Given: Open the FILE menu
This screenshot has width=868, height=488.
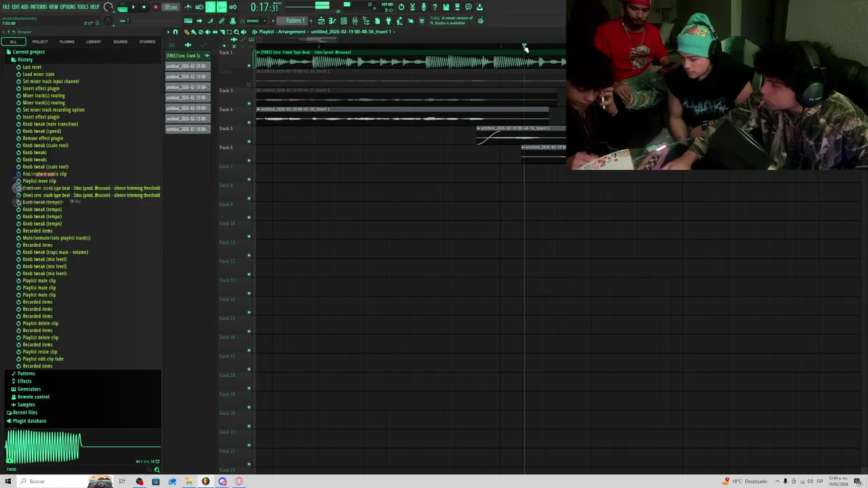Looking at the screenshot, I should tap(6, 7).
